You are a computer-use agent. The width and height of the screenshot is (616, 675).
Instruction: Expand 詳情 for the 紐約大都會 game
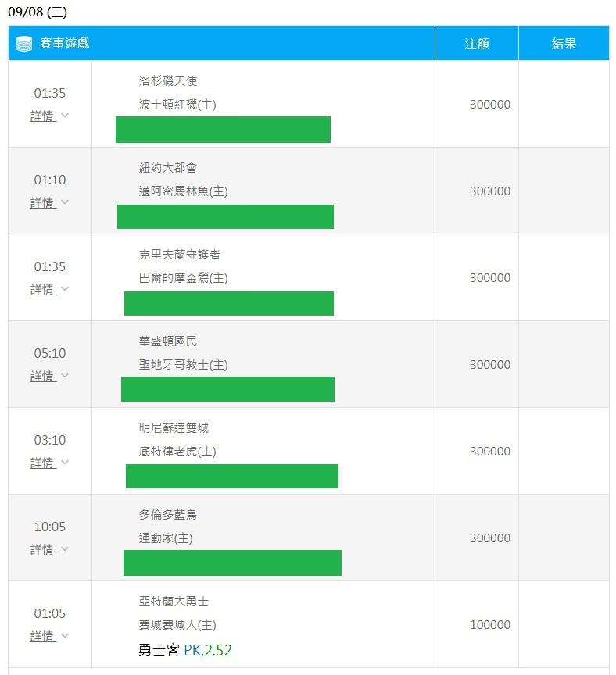click(49, 202)
